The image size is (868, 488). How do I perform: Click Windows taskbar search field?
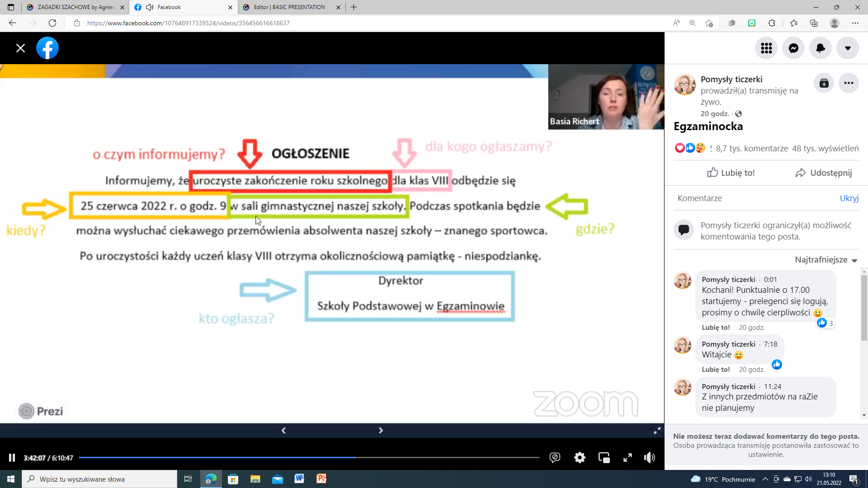pos(99,479)
